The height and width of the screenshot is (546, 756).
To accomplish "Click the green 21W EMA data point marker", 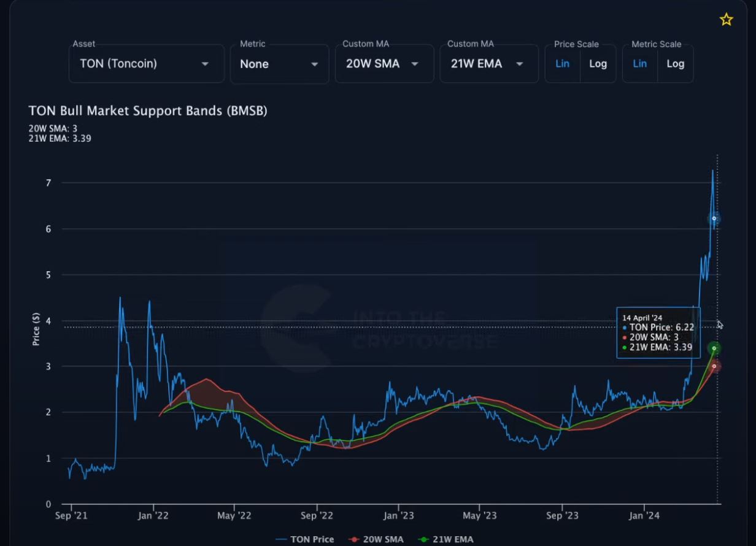I will [714, 348].
